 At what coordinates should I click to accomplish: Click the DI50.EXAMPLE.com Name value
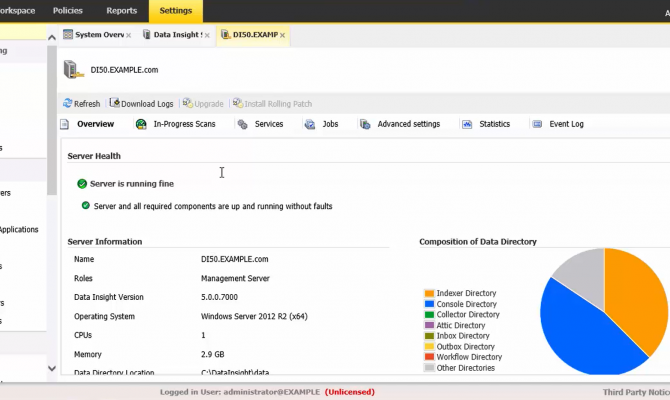tap(235, 259)
